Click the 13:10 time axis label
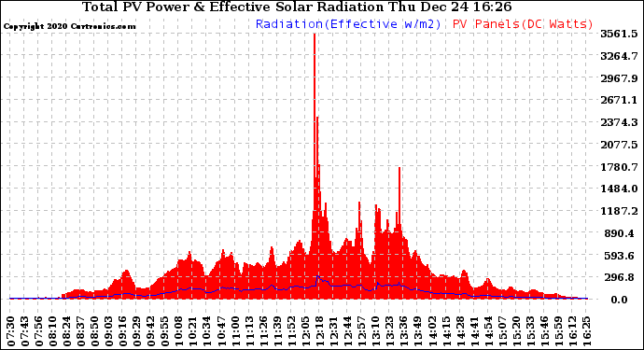 376,331
